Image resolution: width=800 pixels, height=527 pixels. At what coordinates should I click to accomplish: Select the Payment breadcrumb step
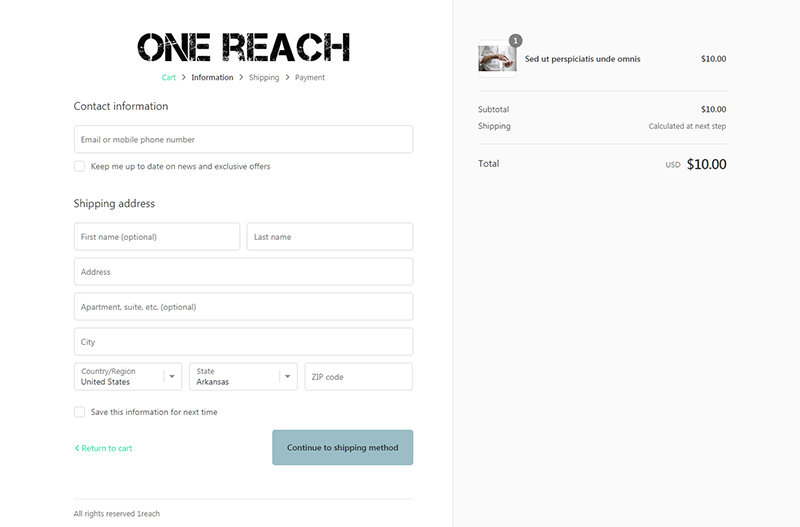[x=310, y=77]
